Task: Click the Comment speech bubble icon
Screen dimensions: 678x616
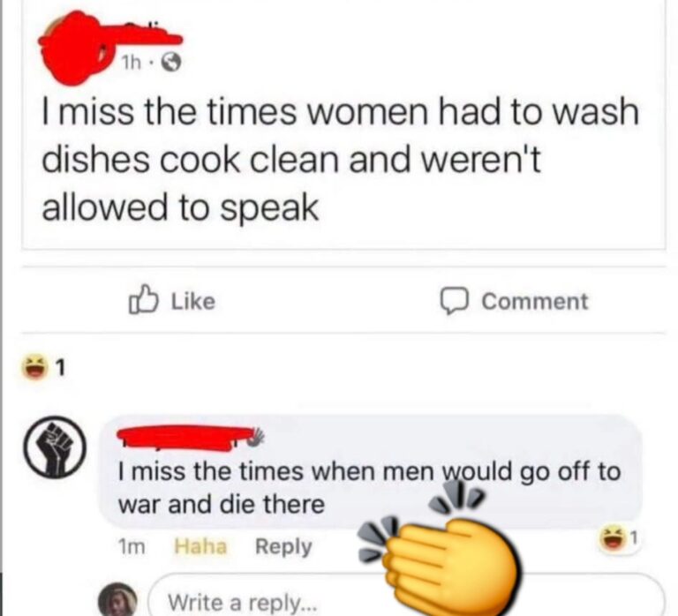Action: coord(454,301)
